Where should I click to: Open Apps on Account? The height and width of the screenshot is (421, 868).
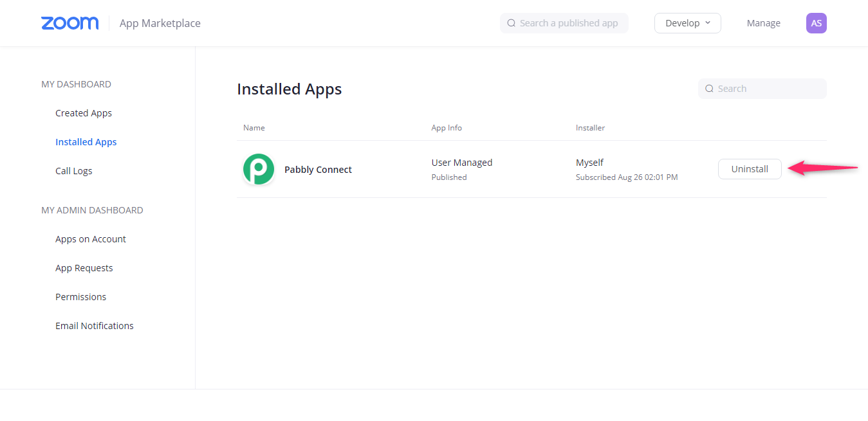[x=91, y=239]
